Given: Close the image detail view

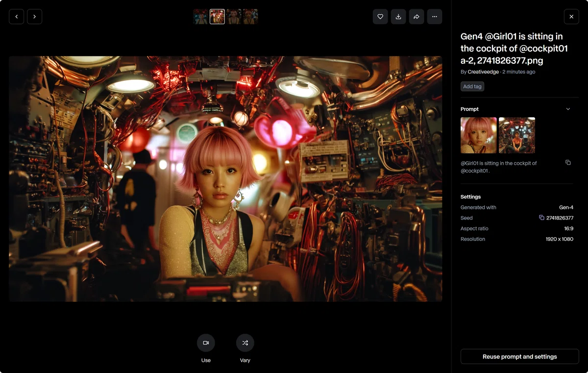Looking at the screenshot, I should (571, 17).
